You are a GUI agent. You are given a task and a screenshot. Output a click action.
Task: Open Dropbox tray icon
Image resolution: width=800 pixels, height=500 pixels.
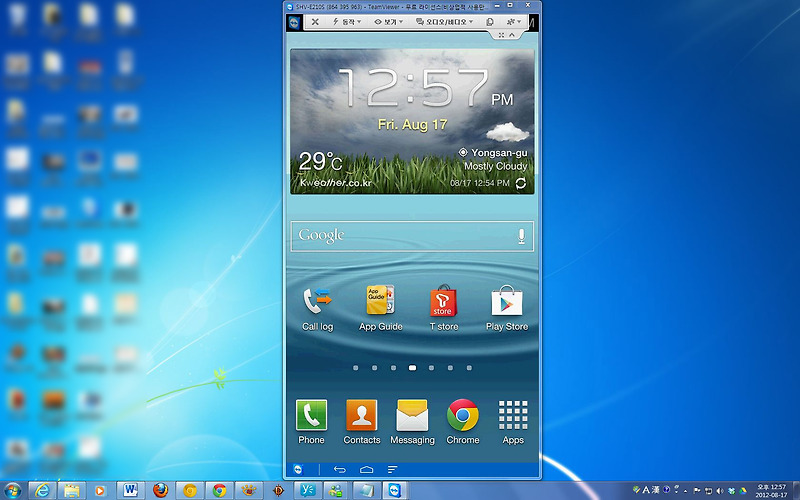tap(732, 490)
